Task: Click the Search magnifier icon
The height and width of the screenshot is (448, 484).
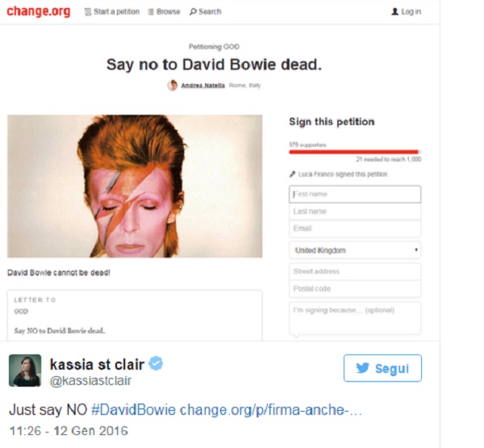Action: click(193, 12)
